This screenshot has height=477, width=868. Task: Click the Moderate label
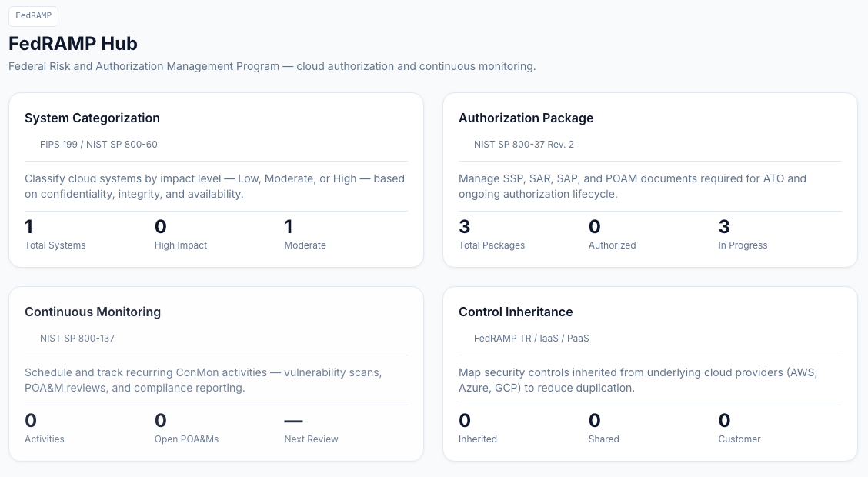tap(305, 245)
